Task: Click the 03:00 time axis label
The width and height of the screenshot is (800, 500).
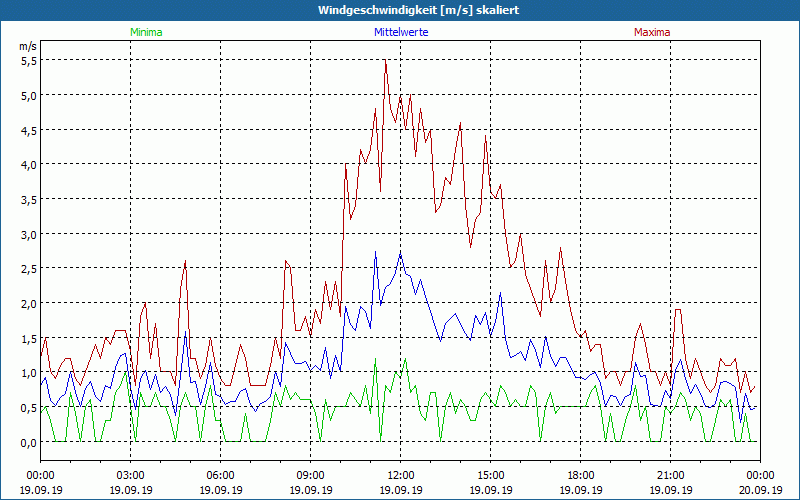Action: [131, 476]
